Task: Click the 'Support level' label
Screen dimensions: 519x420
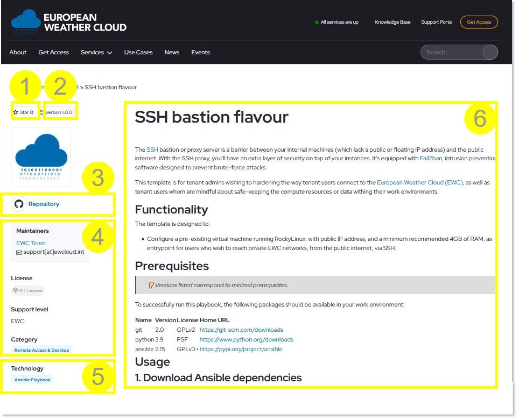Action: [x=30, y=310]
